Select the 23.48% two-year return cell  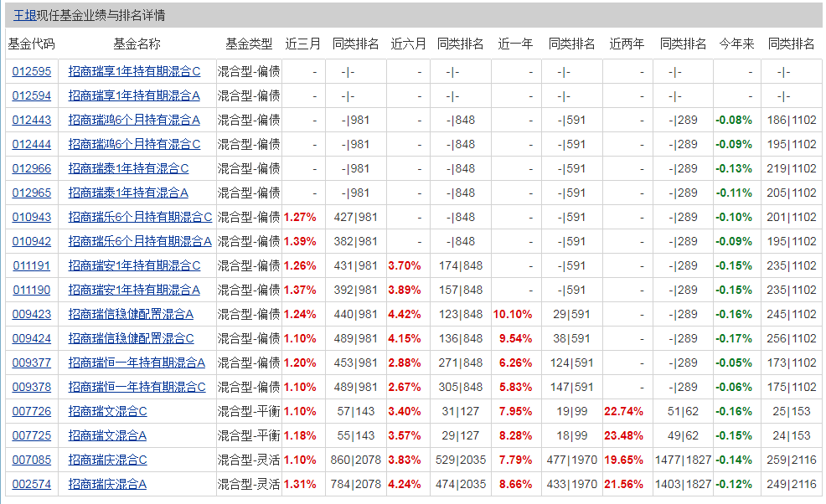(622, 436)
